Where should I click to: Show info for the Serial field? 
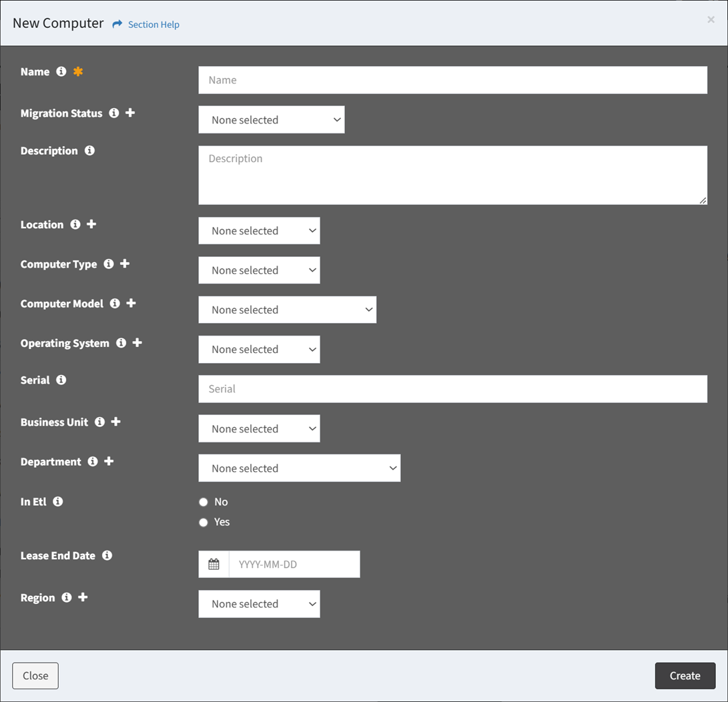point(61,380)
